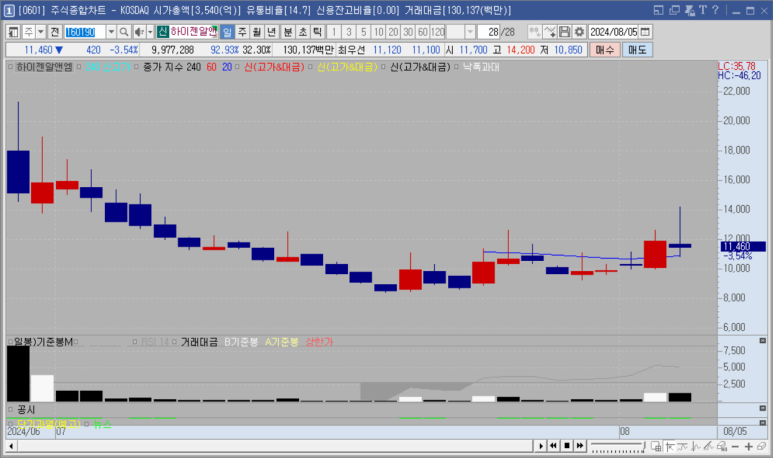The height and width of the screenshot is (458, 773).
Task: Click the 매수 buy button
Action: [605, 50]
